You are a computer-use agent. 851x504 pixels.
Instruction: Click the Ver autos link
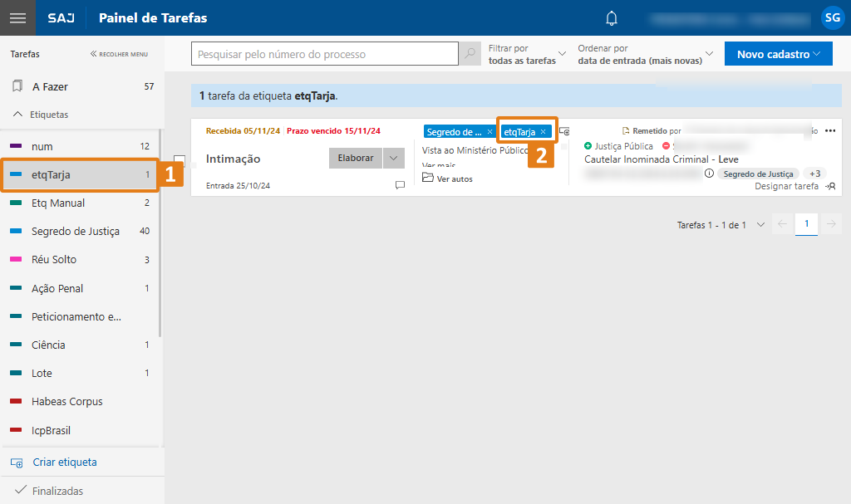(454, 179)
